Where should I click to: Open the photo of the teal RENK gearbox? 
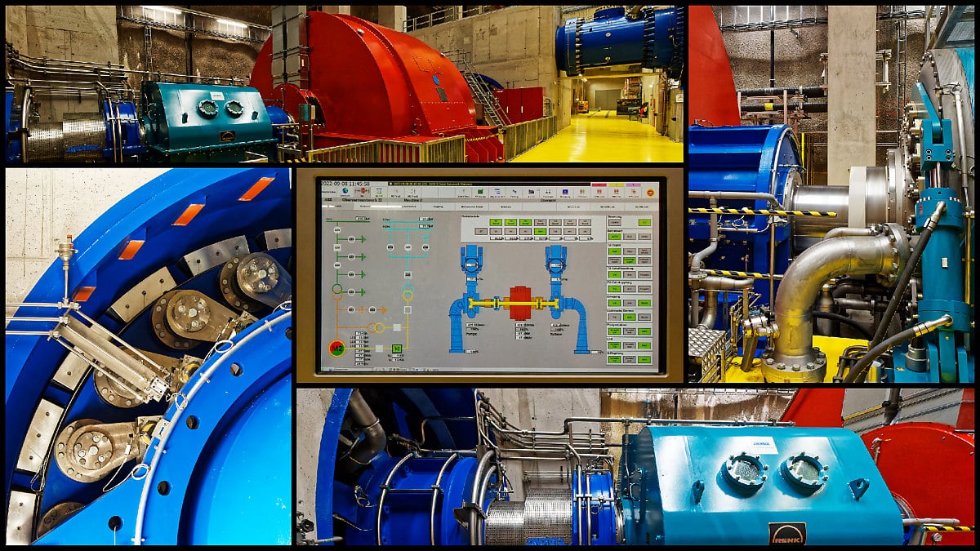(x=635, y=466)
